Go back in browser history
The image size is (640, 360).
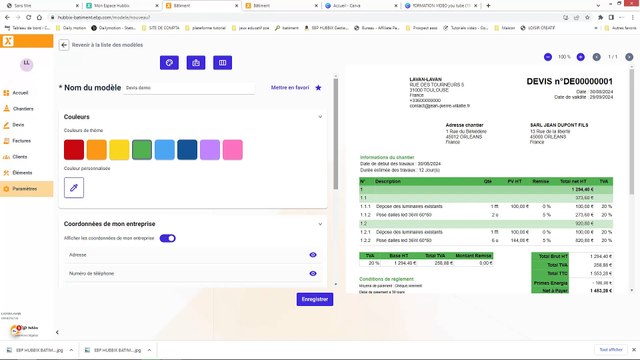pyautogui.click(x=7, y=18)
